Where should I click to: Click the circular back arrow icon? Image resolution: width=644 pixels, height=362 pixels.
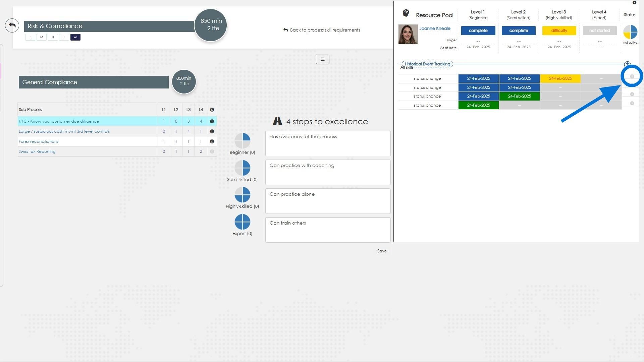pos(12,25)
